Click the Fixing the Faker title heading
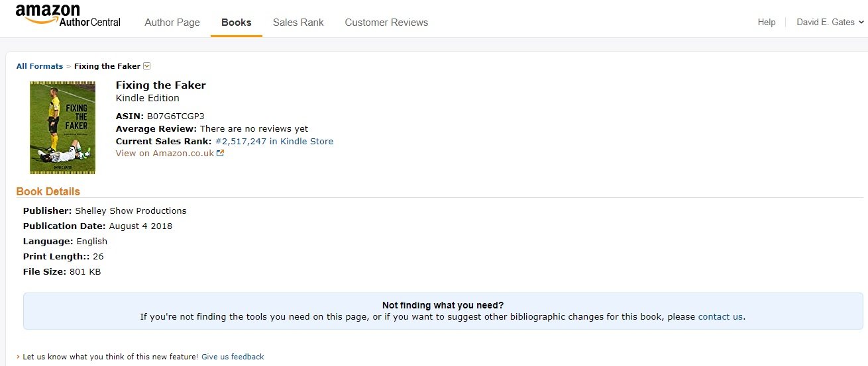This screenshot has width=868, height=366. [x=160, y=85]
